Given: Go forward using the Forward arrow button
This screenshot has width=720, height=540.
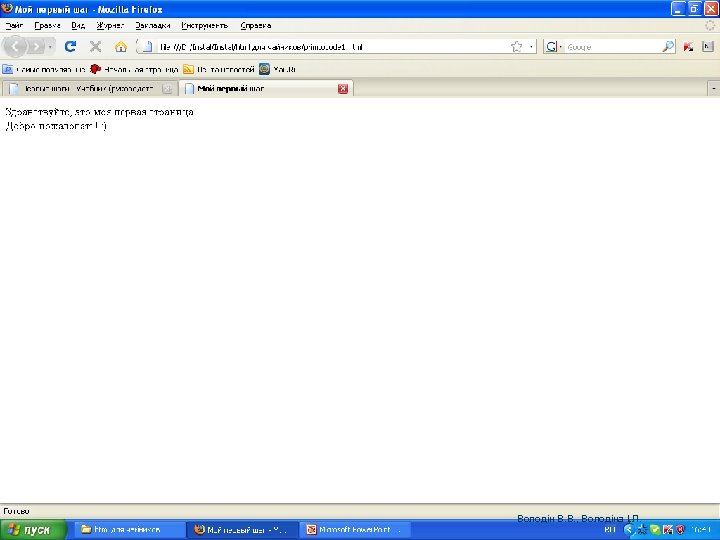Looking at the screenshot, I should click(36, 46).
